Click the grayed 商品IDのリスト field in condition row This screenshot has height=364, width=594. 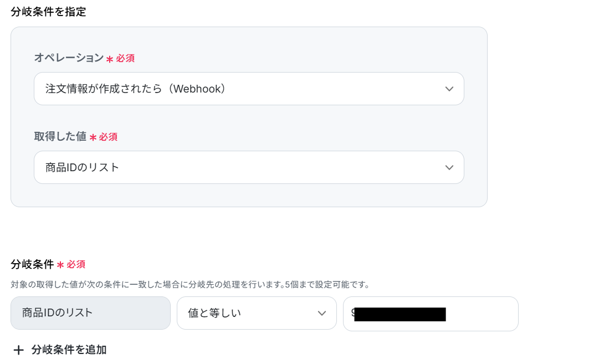pyautogui.click(x=90, y=313)
